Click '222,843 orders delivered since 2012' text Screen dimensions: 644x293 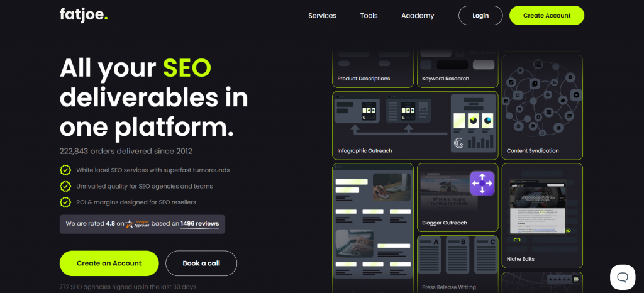[x=126, y=151]
